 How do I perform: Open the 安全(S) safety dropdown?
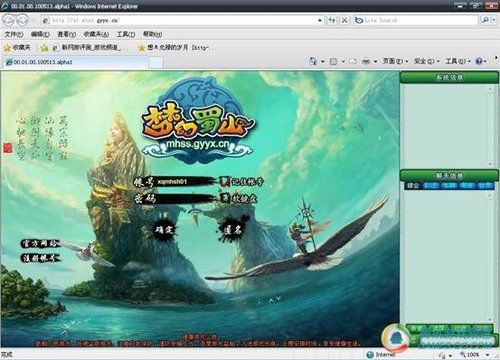point(426,61)
